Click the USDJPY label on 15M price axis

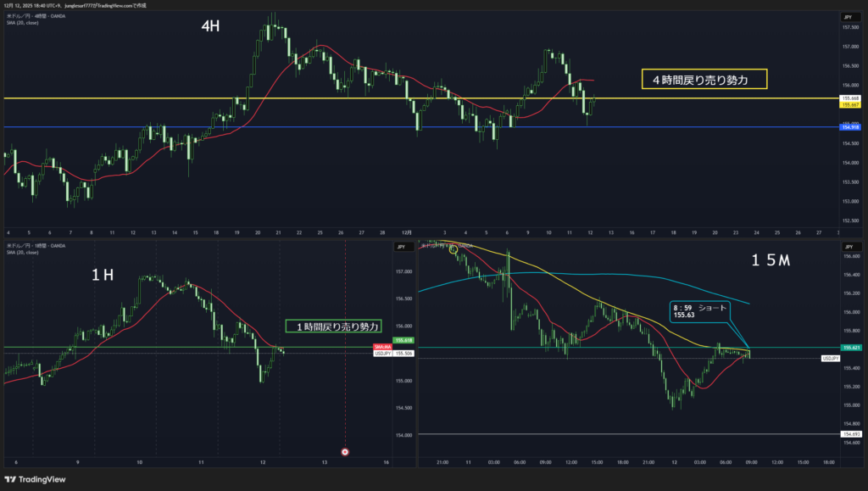tap(831, 359)
